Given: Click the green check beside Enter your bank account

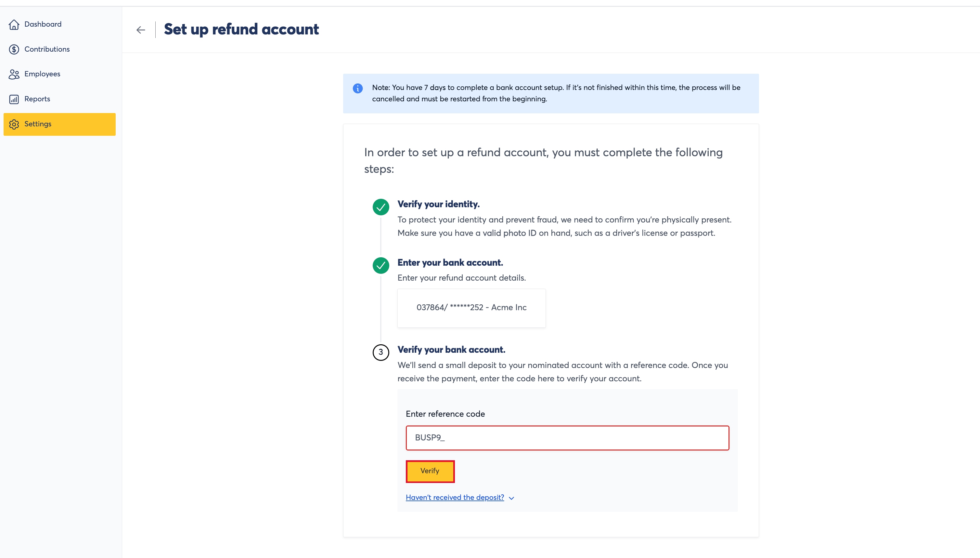Looking at the screenshot, I should point(381,265).
